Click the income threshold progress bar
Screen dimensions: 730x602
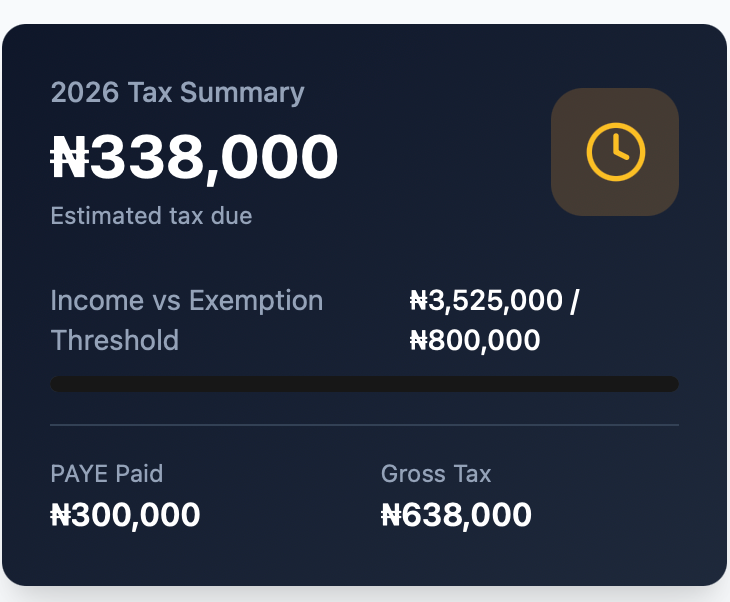pyautogui.click(x=364, y=384)
